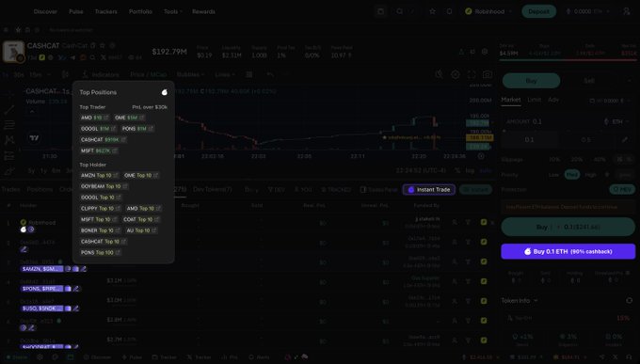
Task: Open GOOGL link in Top Trader list
Action: (113, 129)
